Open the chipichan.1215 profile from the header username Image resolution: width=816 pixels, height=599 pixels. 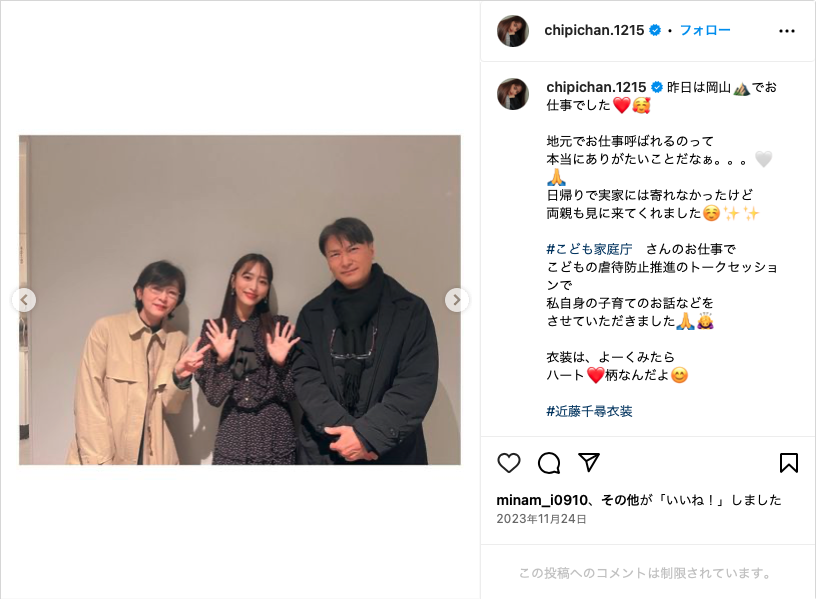coord(594,31)
